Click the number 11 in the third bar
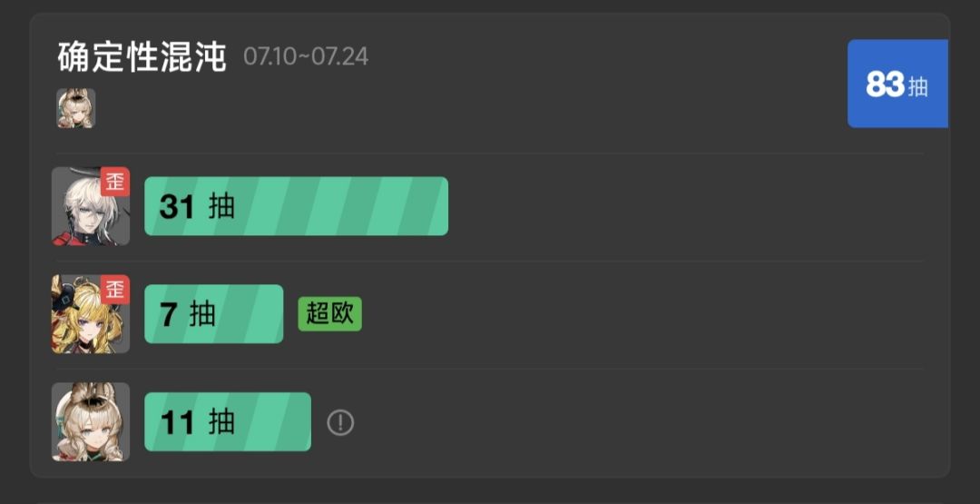980x504 pixels. 178,422
